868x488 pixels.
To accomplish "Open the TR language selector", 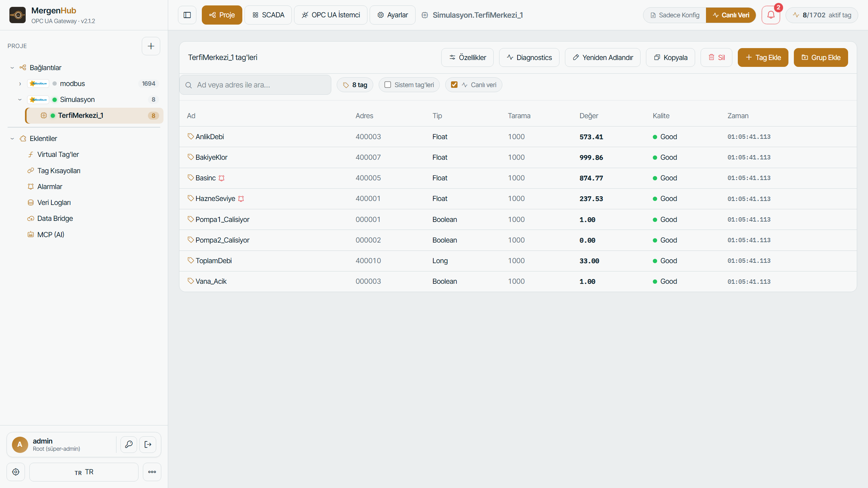I will point(84,472).
